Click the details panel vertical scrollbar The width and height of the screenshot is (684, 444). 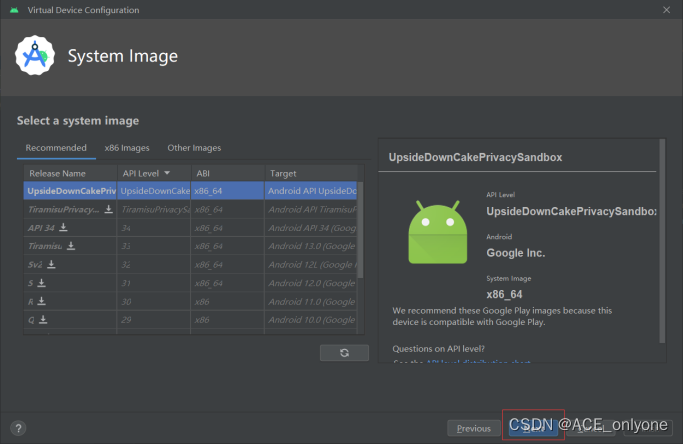pyautogui.click(x=662, y=241)
